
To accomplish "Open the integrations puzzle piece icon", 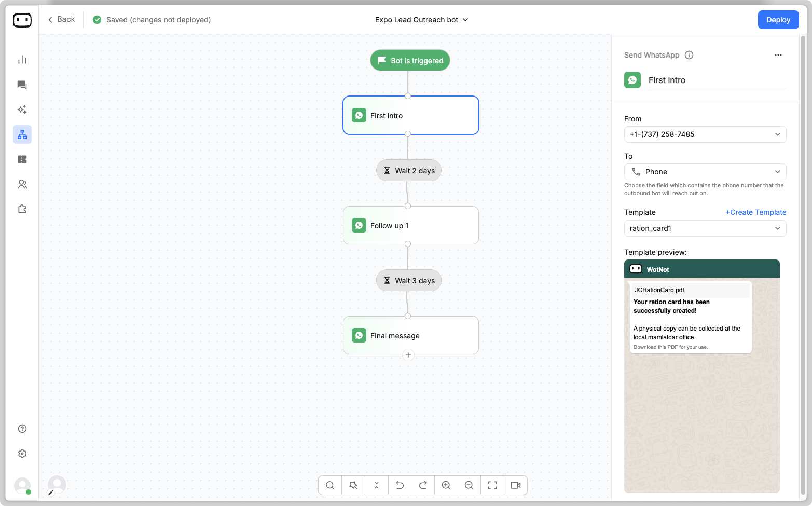I will (22, 209).
